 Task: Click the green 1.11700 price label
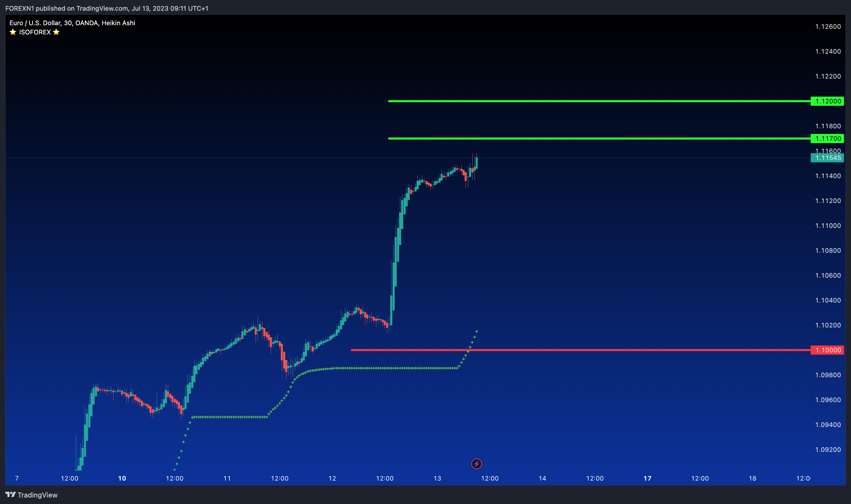827,139
